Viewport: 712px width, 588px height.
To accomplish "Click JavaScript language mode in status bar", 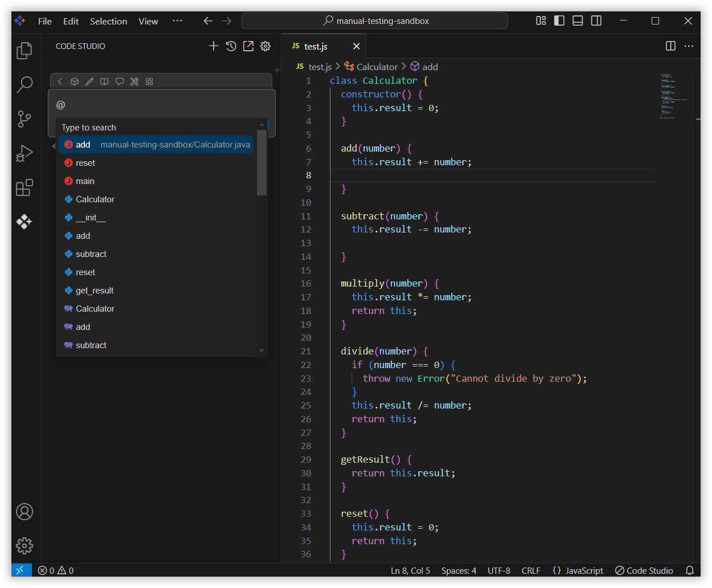I will 578,570.
